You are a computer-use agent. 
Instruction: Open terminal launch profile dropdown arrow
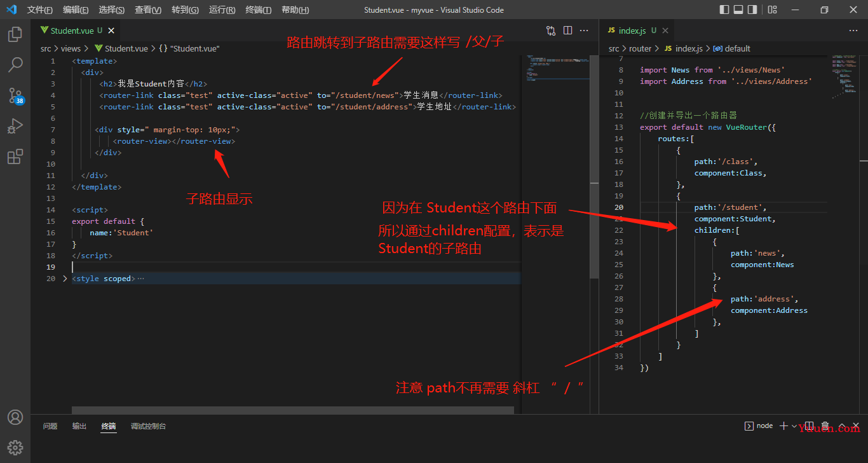pyautogui.click(x=794, y=426)
